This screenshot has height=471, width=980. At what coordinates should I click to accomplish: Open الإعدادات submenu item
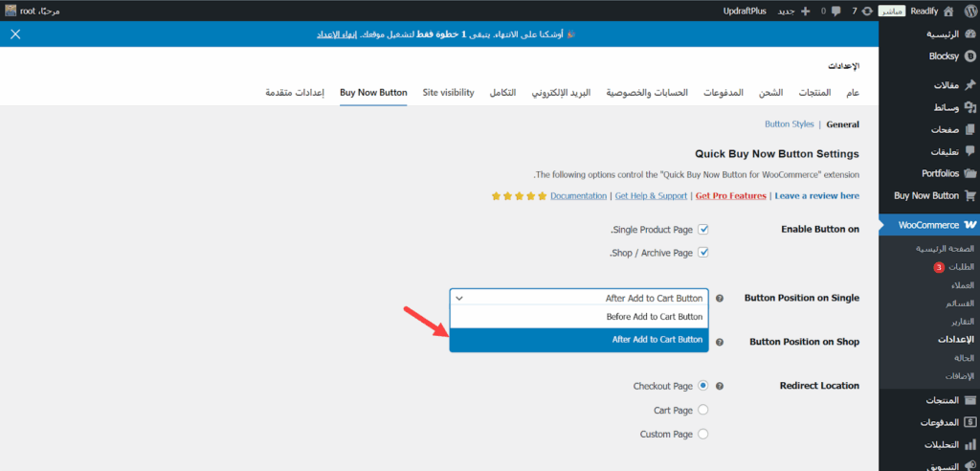pos(957,340)
